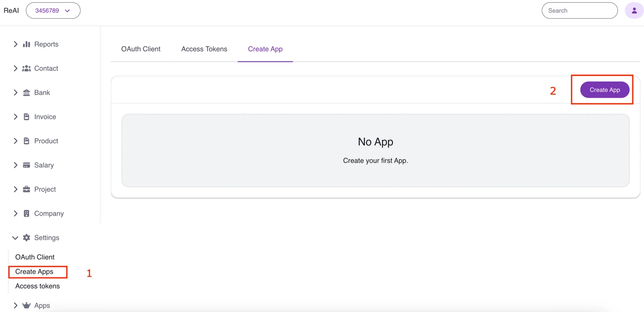
Task: Collapse the Settings section chevron
Action: [16, 238]
